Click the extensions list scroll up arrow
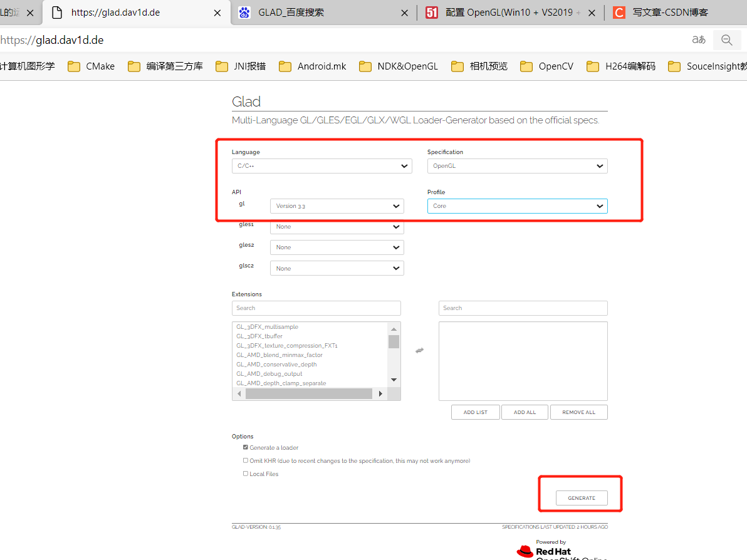Viewport: 747px width, 560px height. [394, 329]
